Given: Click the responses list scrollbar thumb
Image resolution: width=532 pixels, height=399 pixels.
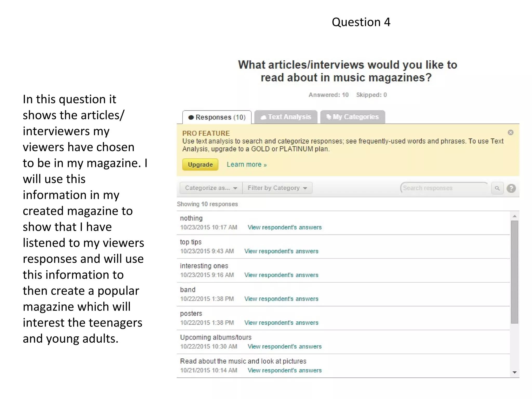Looking at the screenshot, I should 514,272.
